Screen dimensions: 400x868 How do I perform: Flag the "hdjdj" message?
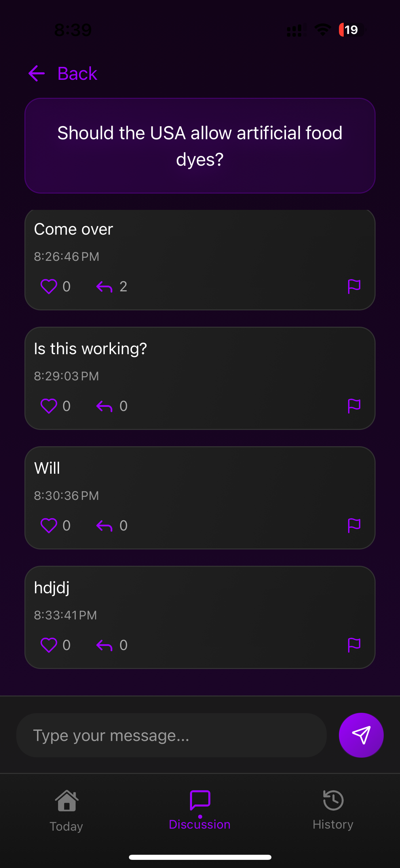[355, 645]
